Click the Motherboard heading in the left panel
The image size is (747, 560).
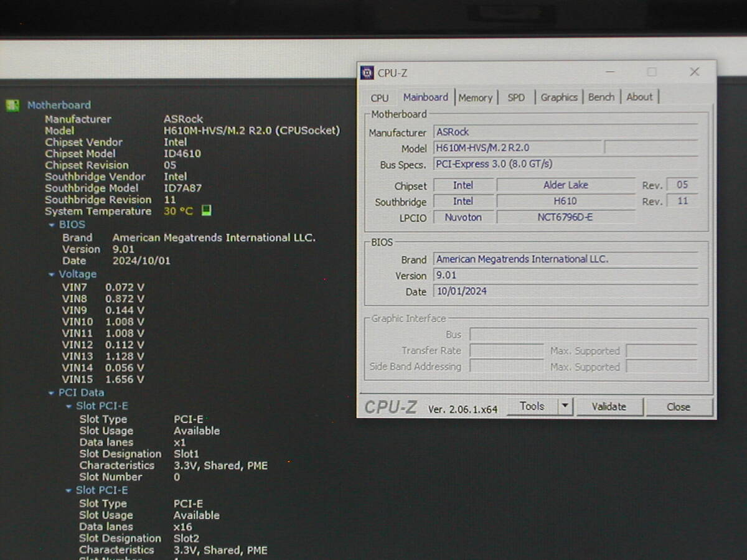59,105
